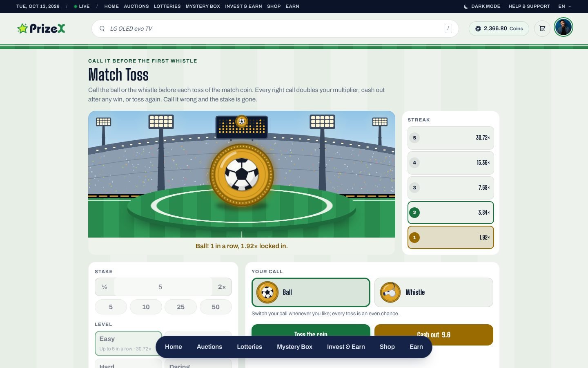Open Mystery Box in the floating navigation bar
Image resolution: width=588 pixels, height=368 pixels.
294,347
